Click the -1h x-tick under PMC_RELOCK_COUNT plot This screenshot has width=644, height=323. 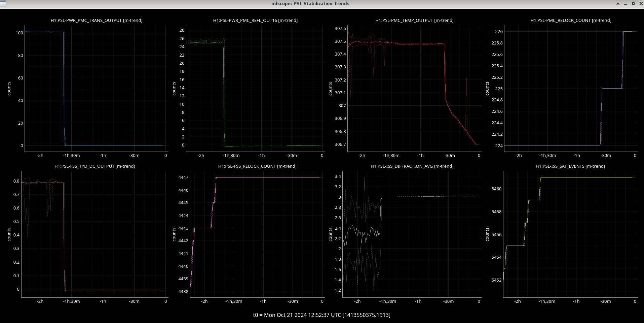[577, 156]
